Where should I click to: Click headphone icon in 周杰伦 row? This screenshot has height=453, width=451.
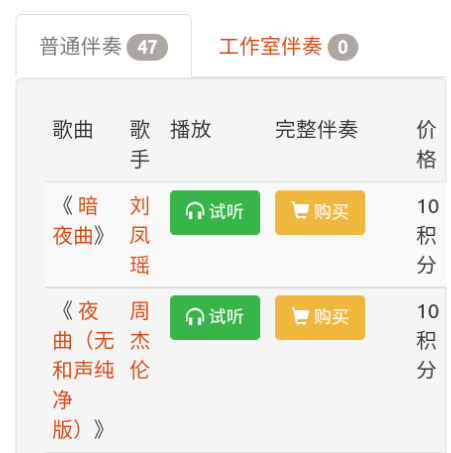[x=195, y=316]
